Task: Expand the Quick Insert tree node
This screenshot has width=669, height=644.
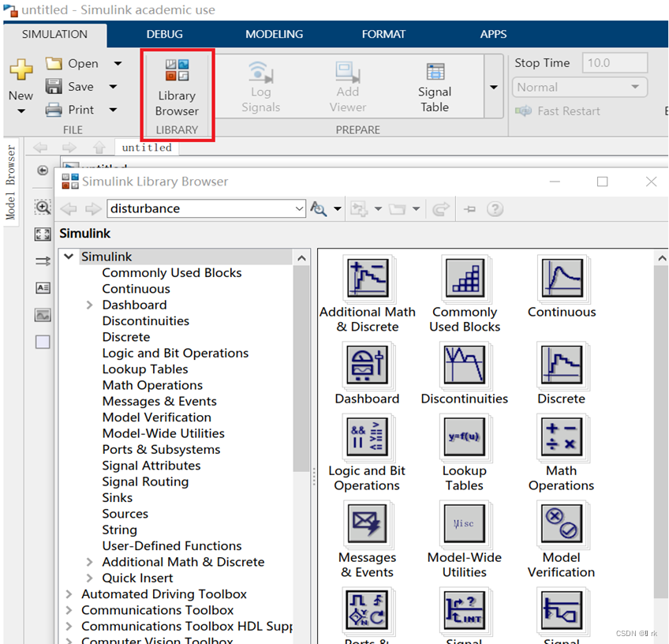Action: (x=89, y=578)
